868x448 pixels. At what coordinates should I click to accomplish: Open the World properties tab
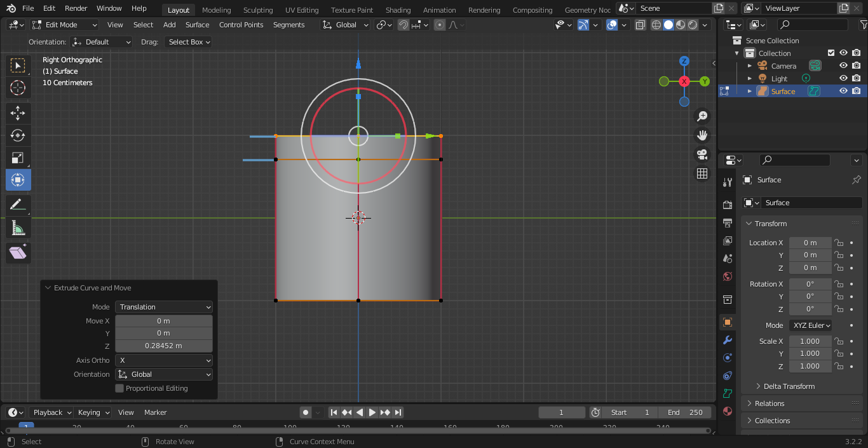click(x=728, y=276)
